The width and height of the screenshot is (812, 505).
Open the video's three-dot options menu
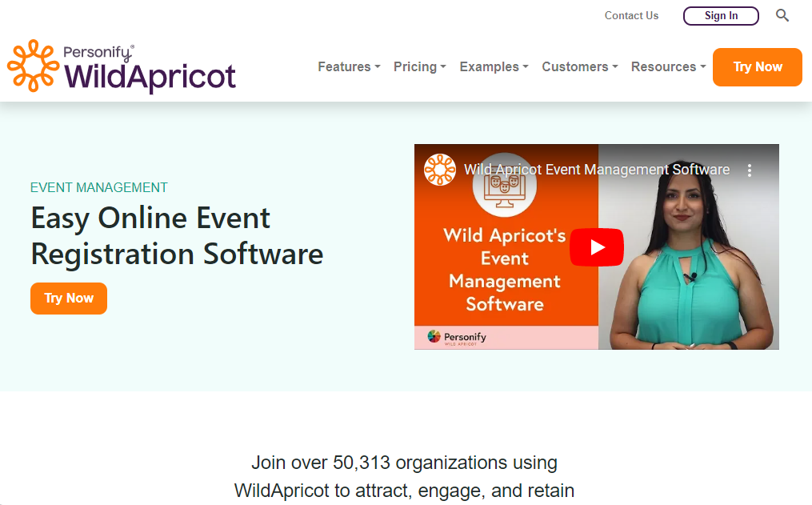coord(750,170)
